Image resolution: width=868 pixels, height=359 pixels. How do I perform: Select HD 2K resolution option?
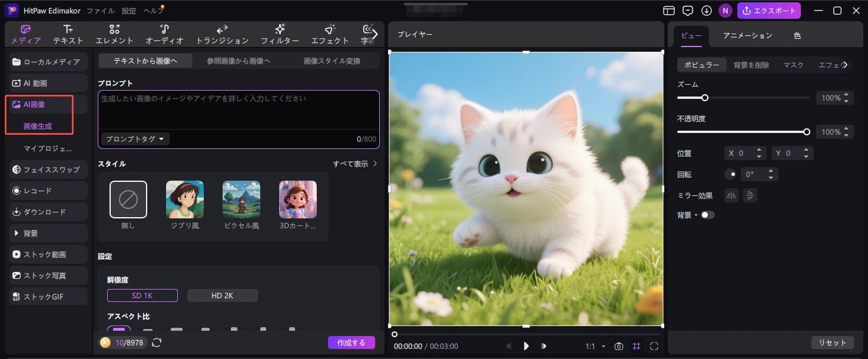[x=222, y=295]
